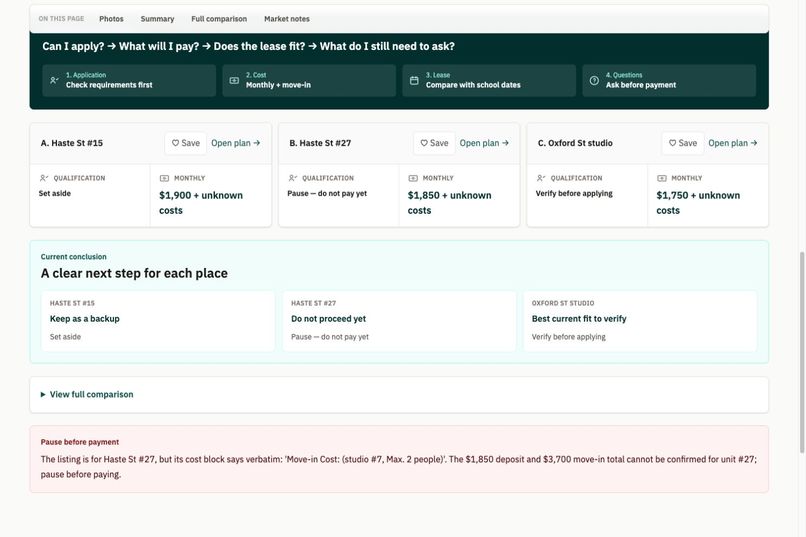Open the Ask before payment step
806x537 pixels.
669,80
